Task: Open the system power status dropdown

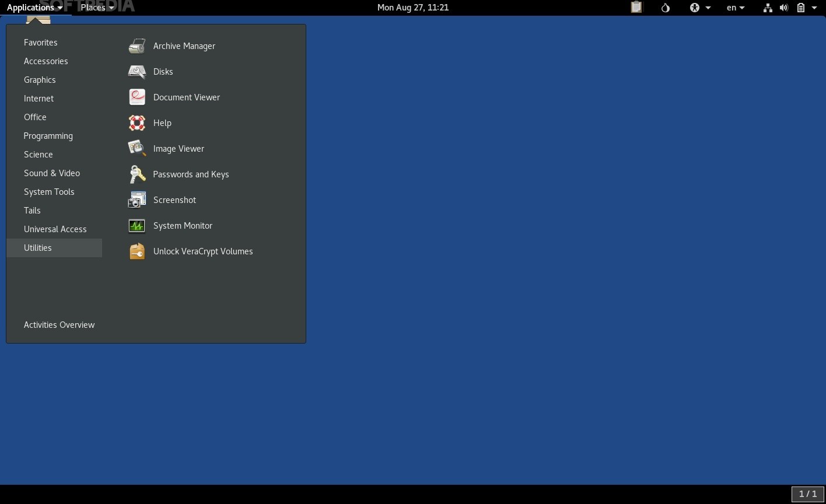Action: point(804,8)
